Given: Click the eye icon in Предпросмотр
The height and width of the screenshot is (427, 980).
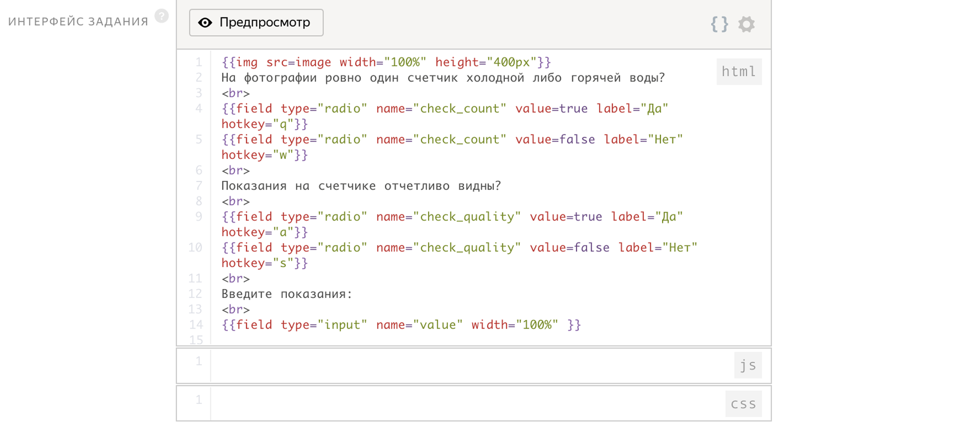Looking at the screenshot, I should tap(205, 23).
